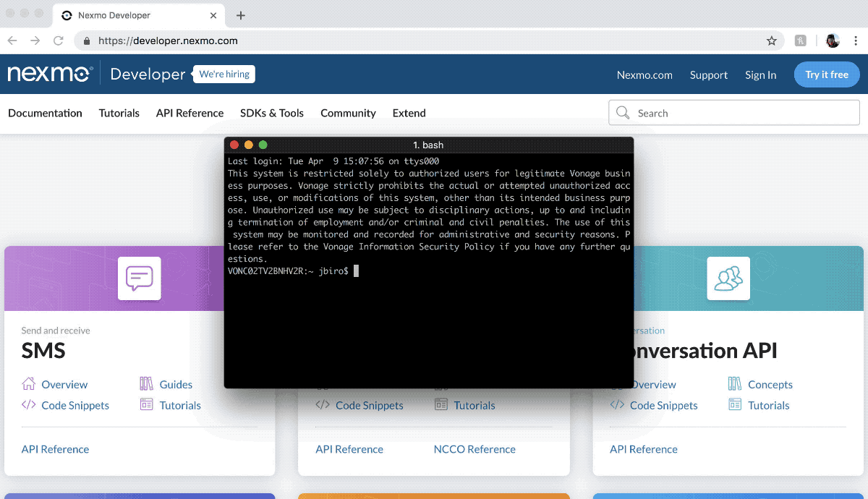Viewport: 868px width, 499px height.
Task: Click the terminal command prompt line
Action: 293,270
